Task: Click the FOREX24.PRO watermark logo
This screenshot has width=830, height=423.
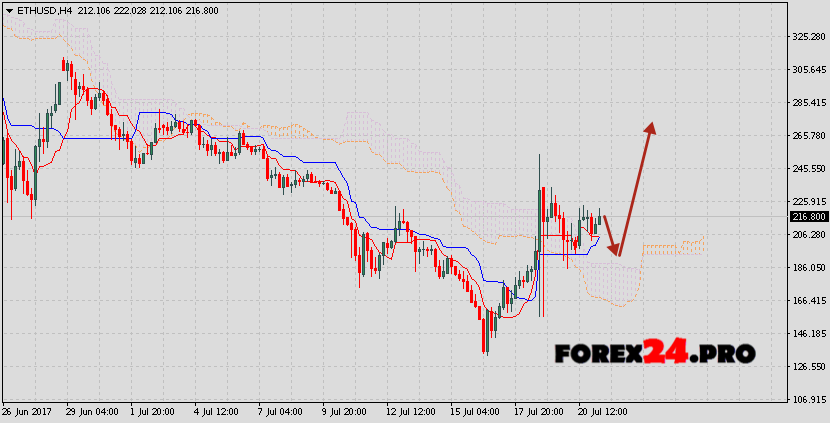Action: pos(654,352)
